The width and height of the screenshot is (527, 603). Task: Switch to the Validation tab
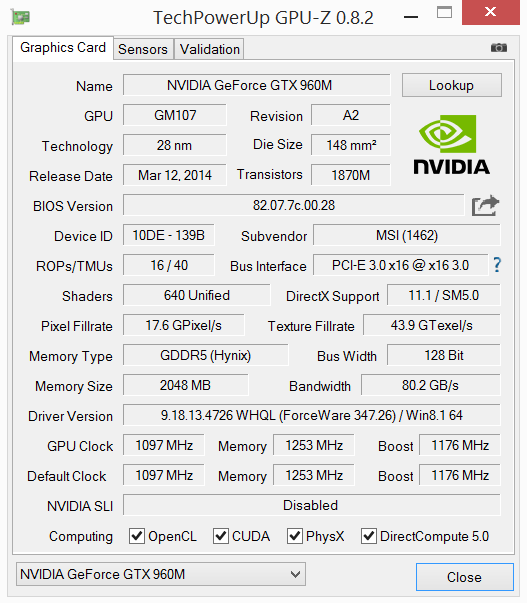(209, 49)
